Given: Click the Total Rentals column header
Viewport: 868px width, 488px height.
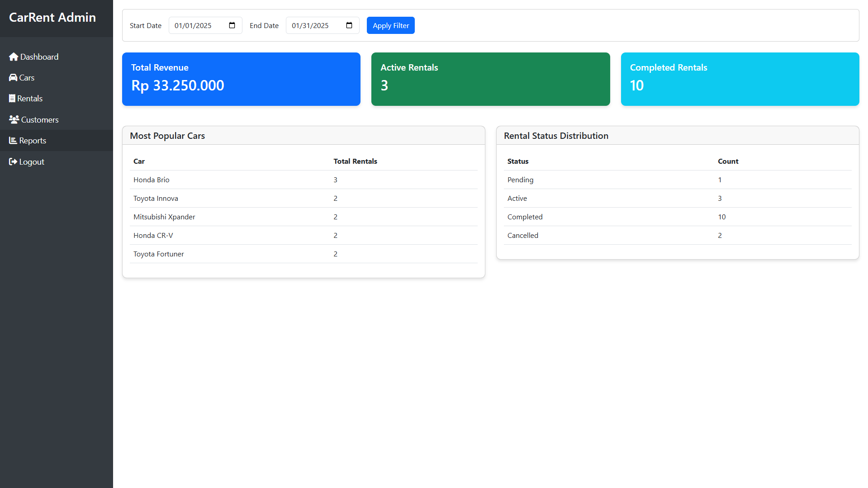Looking at the screenshot, I should (x=355, y=161).
